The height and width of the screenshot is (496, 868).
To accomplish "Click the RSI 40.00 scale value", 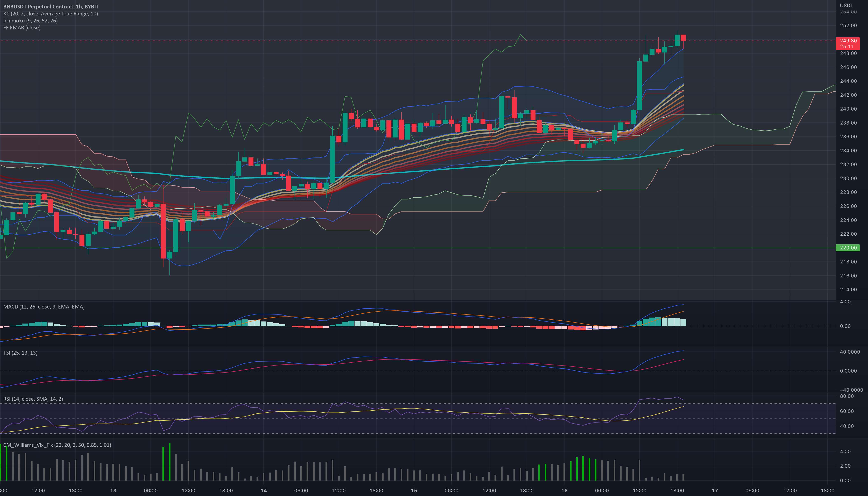I will click(847, 426).
